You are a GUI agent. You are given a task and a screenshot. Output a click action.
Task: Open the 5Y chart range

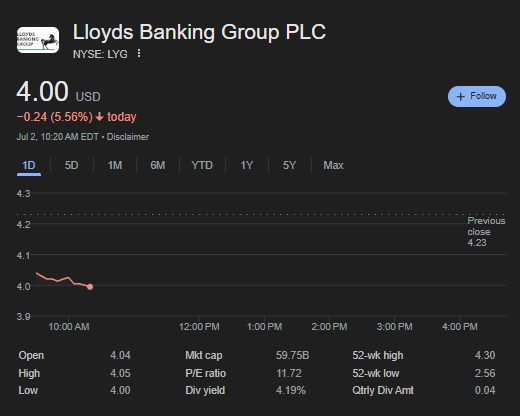[289, 165]
